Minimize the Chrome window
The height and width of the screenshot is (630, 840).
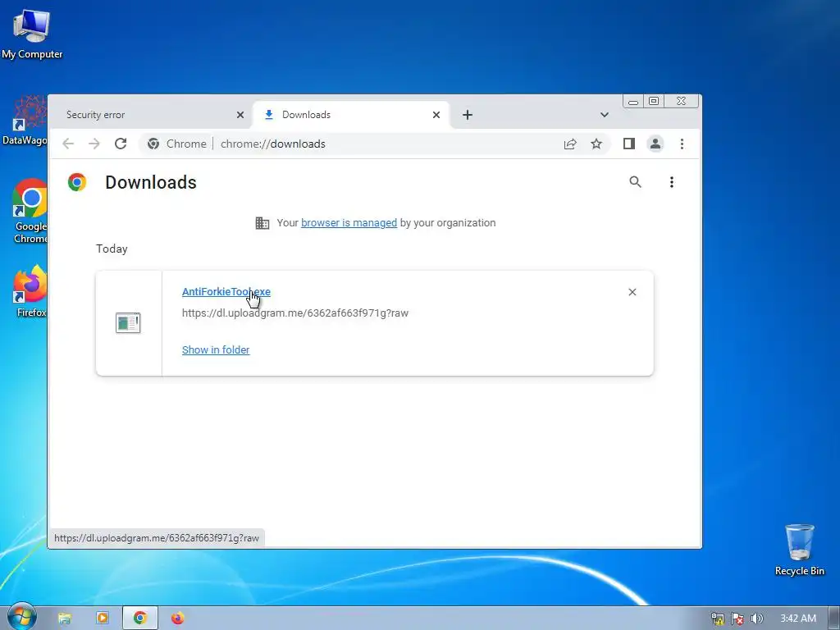(633, 101)
